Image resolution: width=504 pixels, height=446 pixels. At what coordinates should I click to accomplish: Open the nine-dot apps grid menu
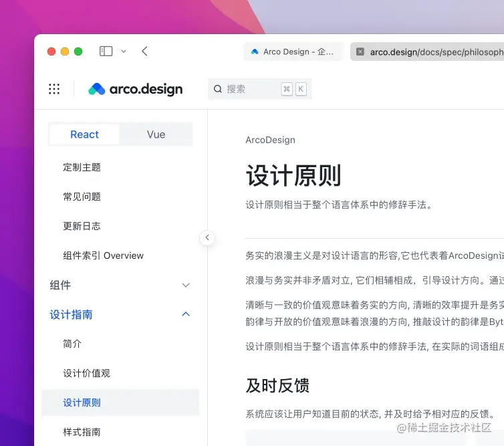point(54,89)
